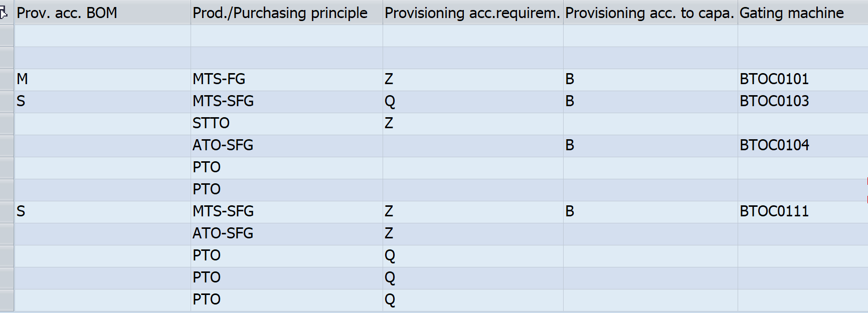Focus the BTOC0104 gating machine cell
Image resolution: width=868 pixels, height=313 pixels.
pos(802,146)
